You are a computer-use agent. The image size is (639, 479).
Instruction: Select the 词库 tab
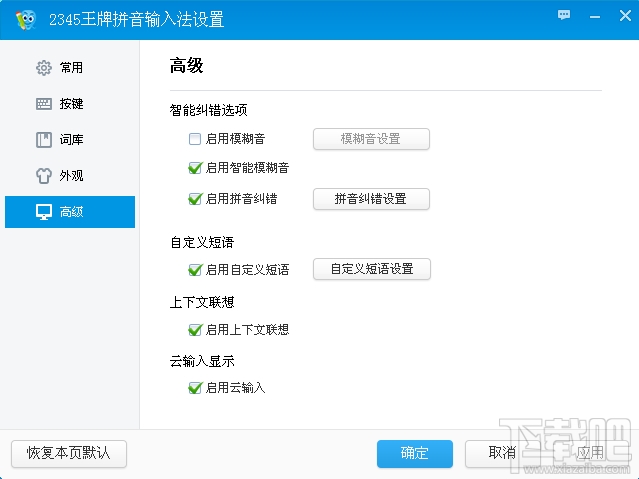coord(70,140)
